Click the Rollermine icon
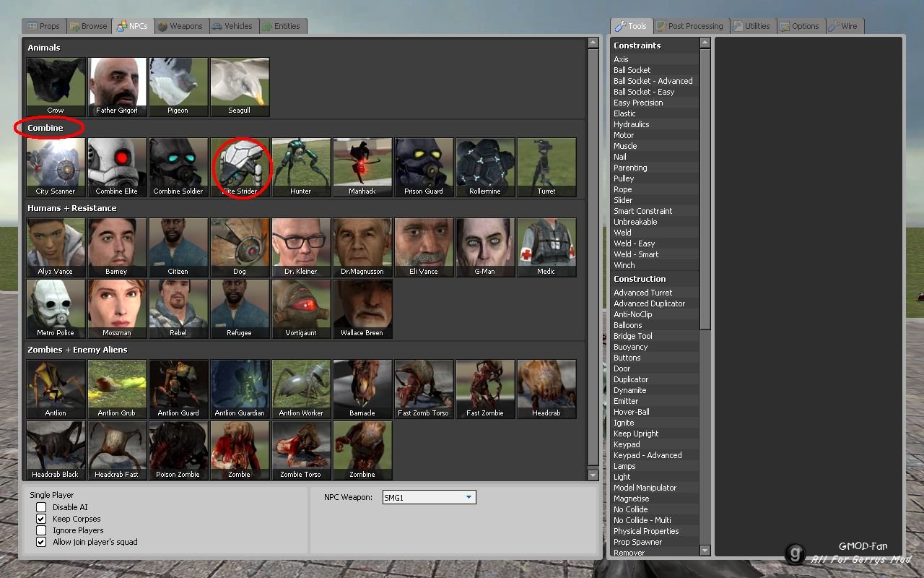This screenshot has width=924, height=578. [485, 167]
